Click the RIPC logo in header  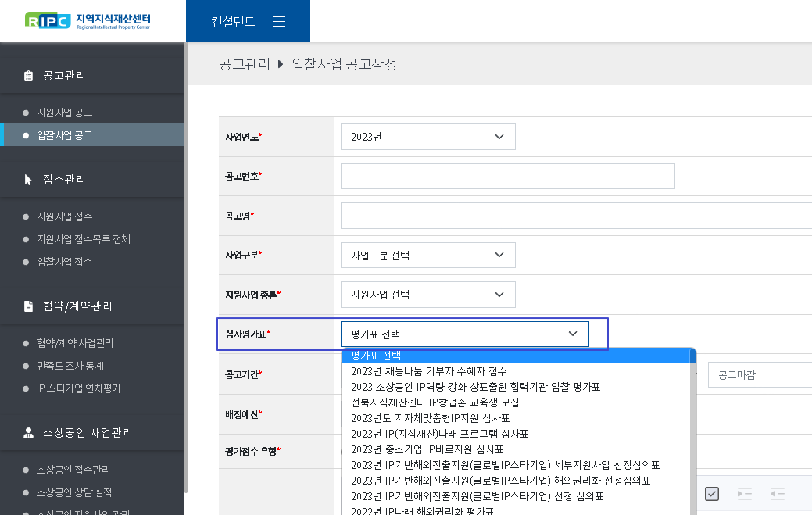coord(88,21)
